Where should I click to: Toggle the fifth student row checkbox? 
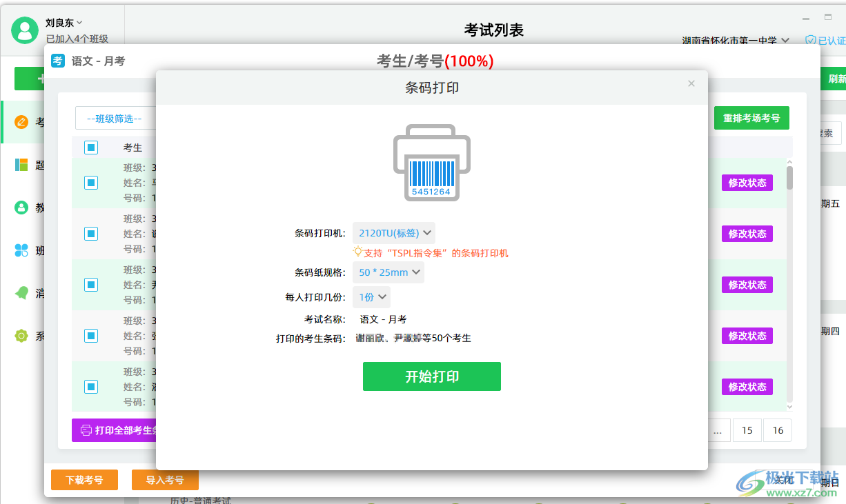coord(91,387)
